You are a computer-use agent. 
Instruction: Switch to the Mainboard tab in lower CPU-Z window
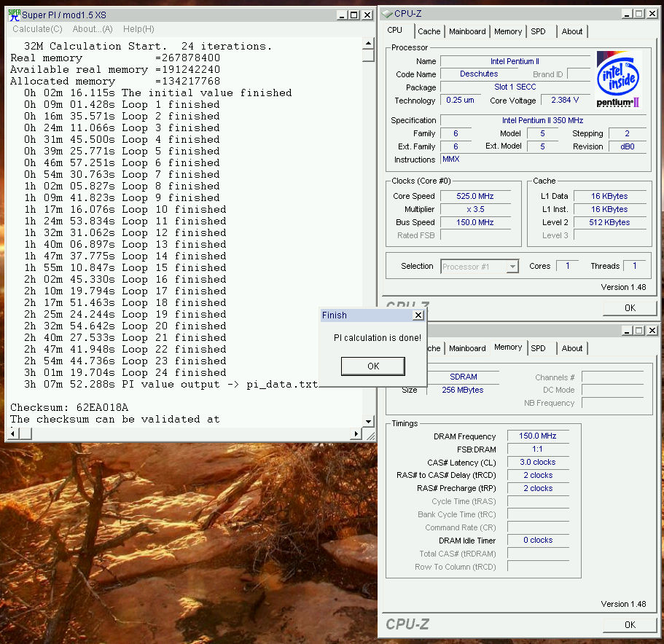[x=467, y=348]
